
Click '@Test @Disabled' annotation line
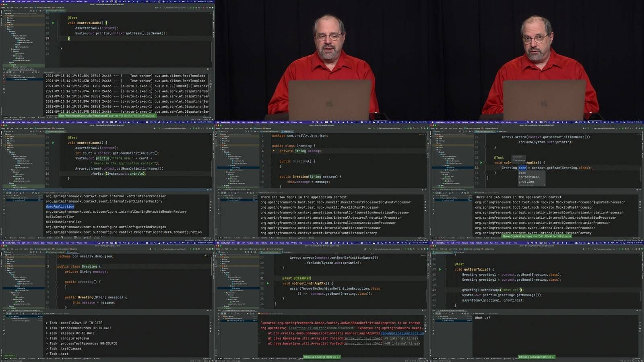[297, 278]
